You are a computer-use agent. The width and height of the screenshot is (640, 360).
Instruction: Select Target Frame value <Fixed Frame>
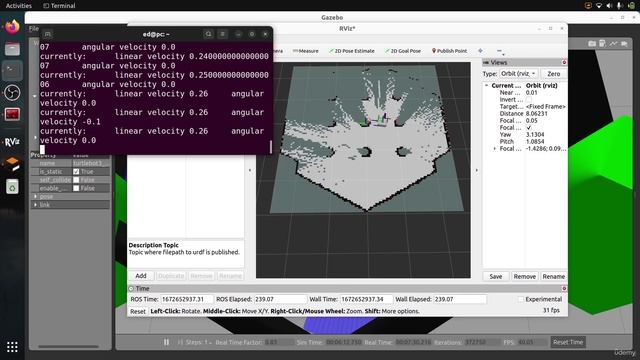[x=545, y=107]
